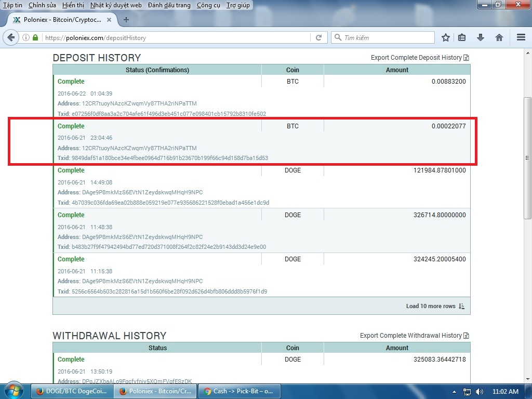The image size is (532, 399).
Task: Click amount 324245.20005400
Action: click(440, 259)
